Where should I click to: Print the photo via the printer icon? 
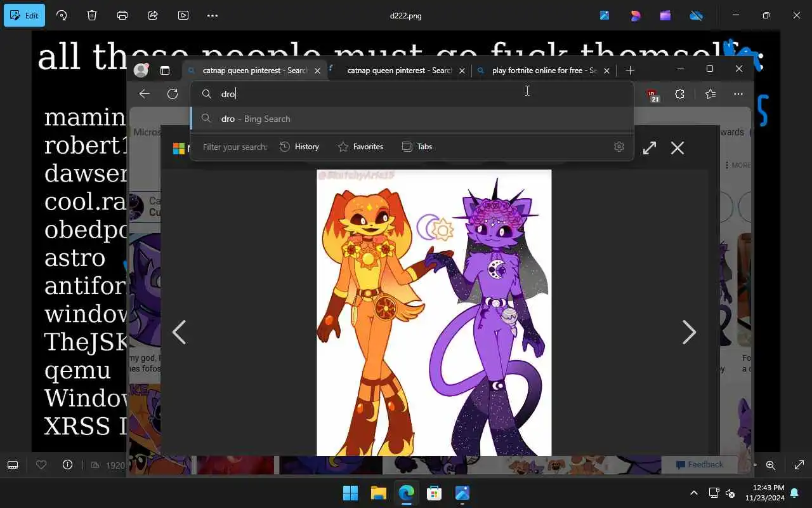click(x=122, y=15)
